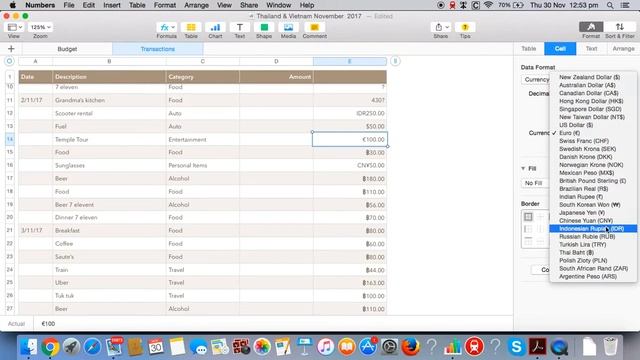Select the €100.00 Temple Tour cell

(350, 139)
